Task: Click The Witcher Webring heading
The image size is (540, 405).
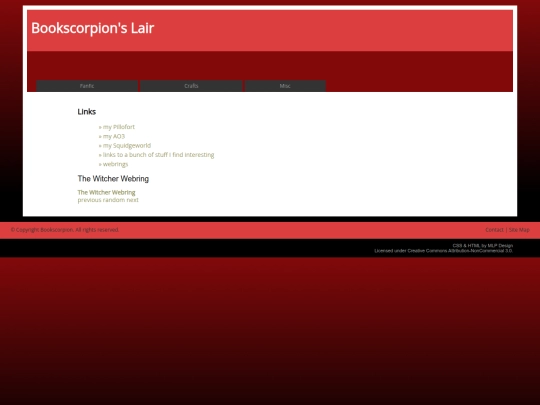Action: tap(113, 179)
